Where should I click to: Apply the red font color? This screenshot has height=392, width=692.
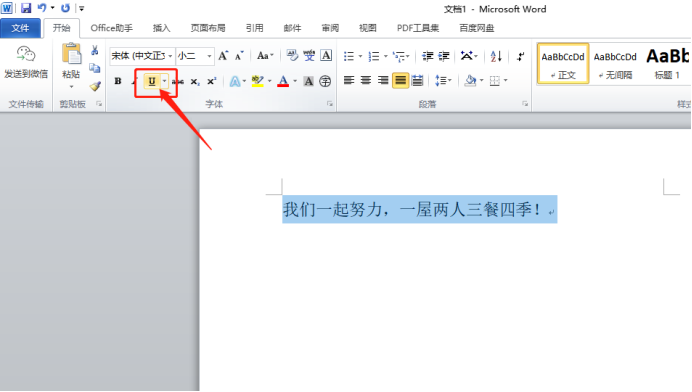click(283, 81)
